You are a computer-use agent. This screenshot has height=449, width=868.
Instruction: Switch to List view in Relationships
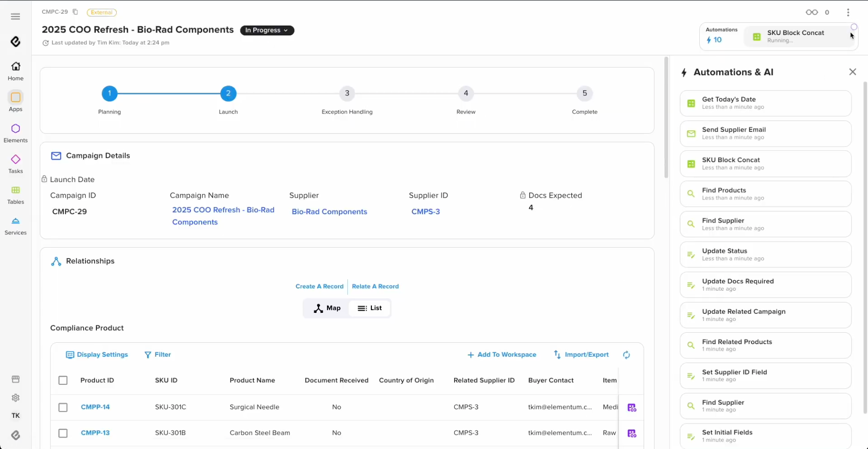(x=370, y=308)
